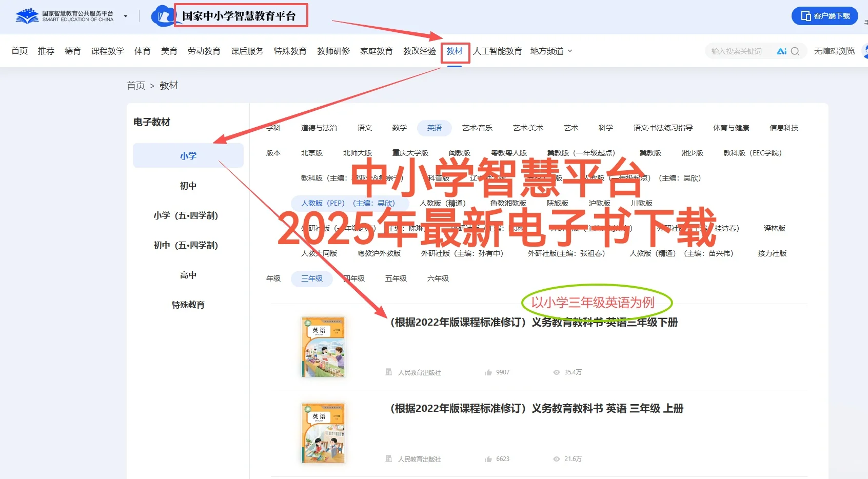The width and height of the screenshot is (868, 479).
Task: Choose the 语文 subject filter
Action: pyautogui.click(x=365, y=128)
